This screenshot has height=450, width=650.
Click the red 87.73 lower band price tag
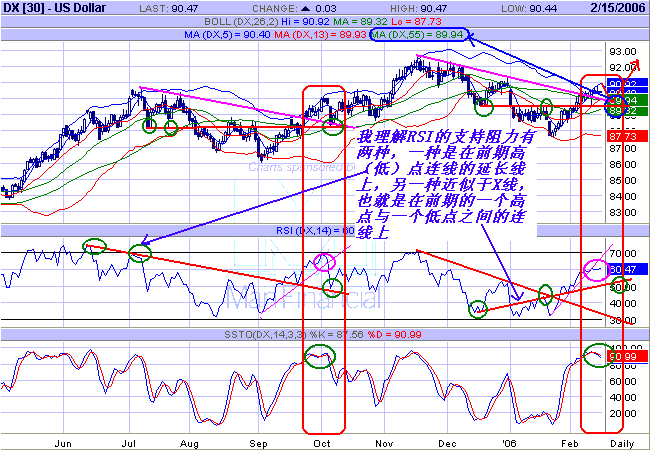(x=627, y=136)
